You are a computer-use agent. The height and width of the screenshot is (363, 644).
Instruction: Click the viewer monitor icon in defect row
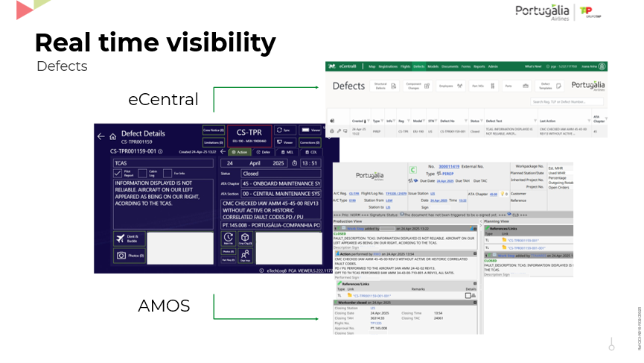point(345,131)
